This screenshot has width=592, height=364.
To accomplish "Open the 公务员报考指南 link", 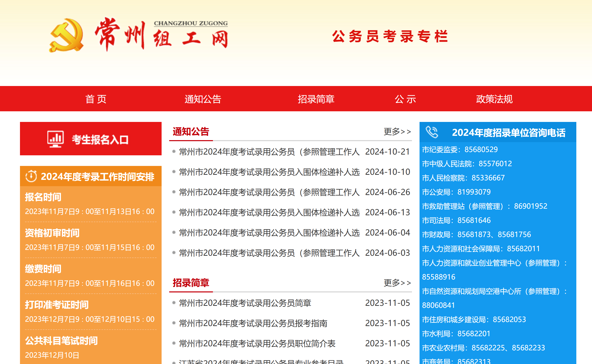I will [x=253, y=323].
